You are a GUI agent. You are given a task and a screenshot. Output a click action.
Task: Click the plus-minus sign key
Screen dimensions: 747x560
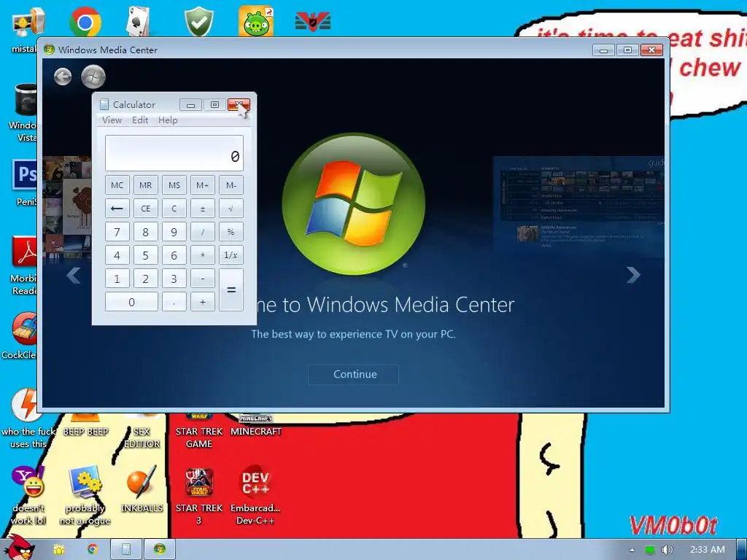tap(203, 209)
